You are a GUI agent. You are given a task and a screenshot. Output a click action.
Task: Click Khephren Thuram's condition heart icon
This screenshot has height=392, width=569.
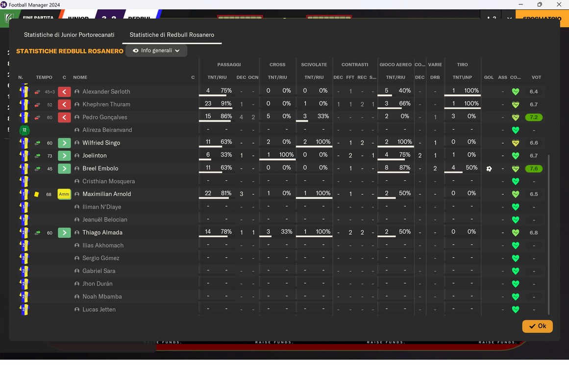(515, 104)
